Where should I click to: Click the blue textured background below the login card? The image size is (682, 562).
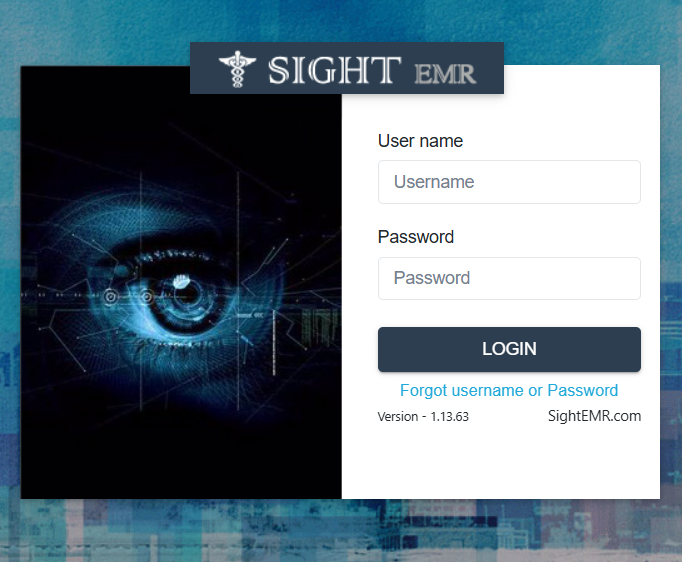click(341, 531)
